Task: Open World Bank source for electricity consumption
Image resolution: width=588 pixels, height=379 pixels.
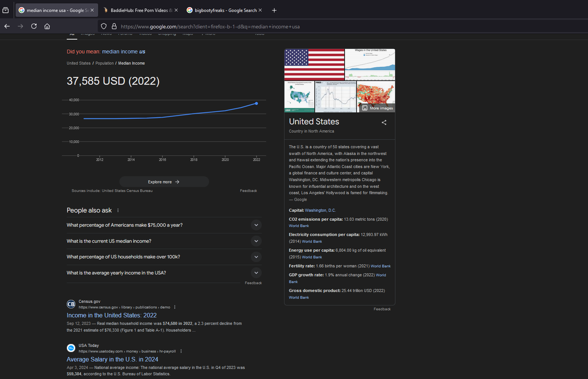Action: (x=312, y=242)
